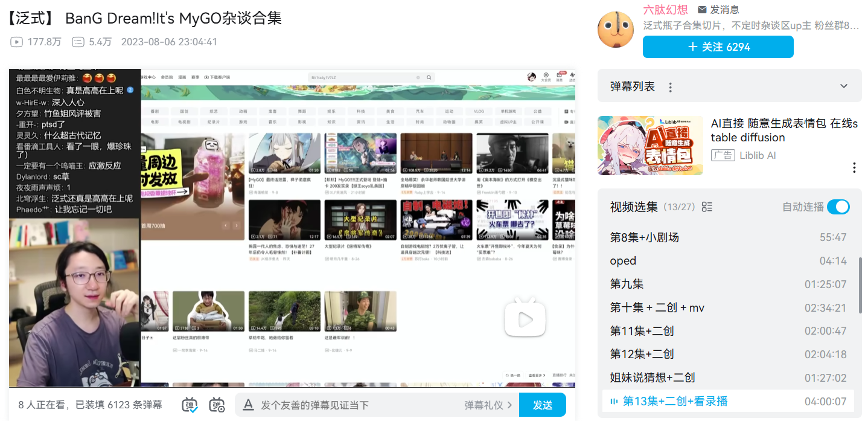Click the upload date 2023-08-06 23:04:41
Viewport: 868px width, 421px height.
[169, 42]
